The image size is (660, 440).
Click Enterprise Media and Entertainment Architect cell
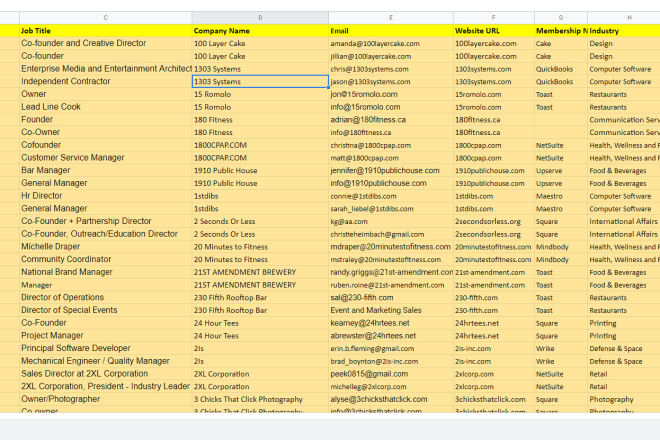point(105,69)
